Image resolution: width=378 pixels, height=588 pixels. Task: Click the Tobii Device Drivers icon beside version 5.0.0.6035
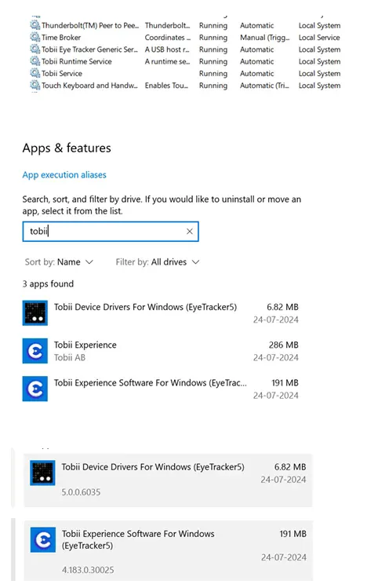point(42,473)
